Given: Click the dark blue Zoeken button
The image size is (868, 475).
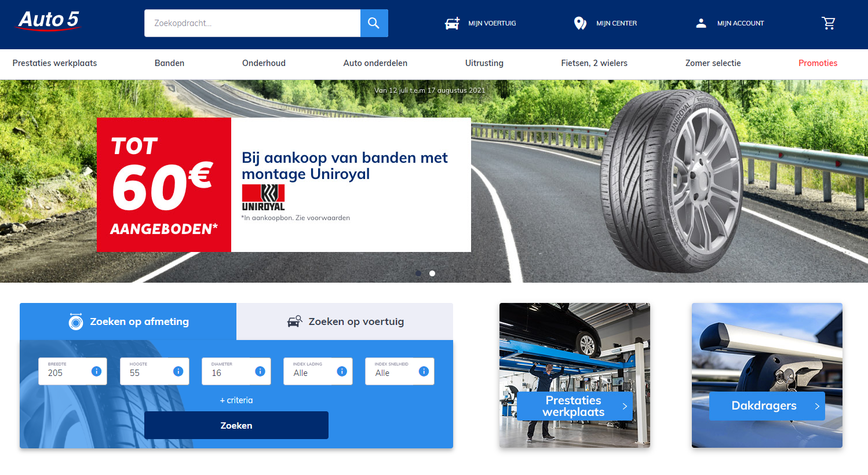Looking at the screenshot, I should 236,425.
